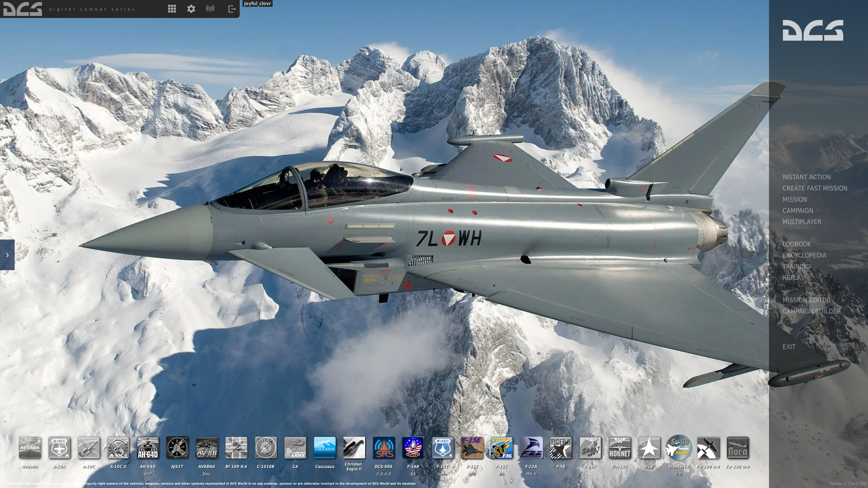Launch the MISSION EDITOR
The image size is (868, 488).
(806, 300)
